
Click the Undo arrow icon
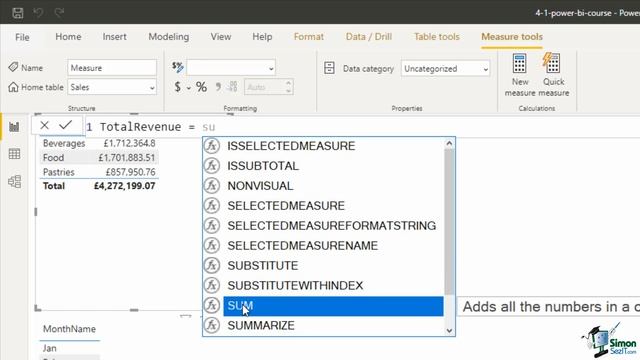pyautogui.click(x=38, y=13)
